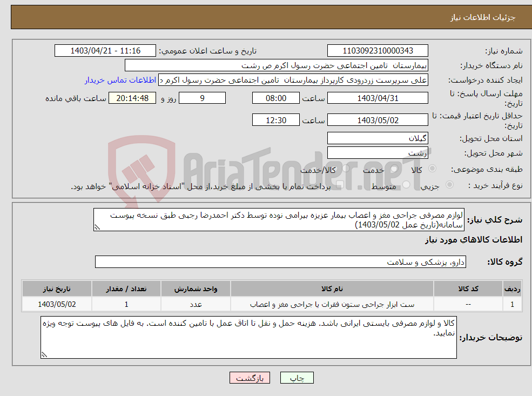The image size is (532, 396).
Task: Click the گروه کالا field دارو، پزشکی و سلامت
Action: point(281,262)
